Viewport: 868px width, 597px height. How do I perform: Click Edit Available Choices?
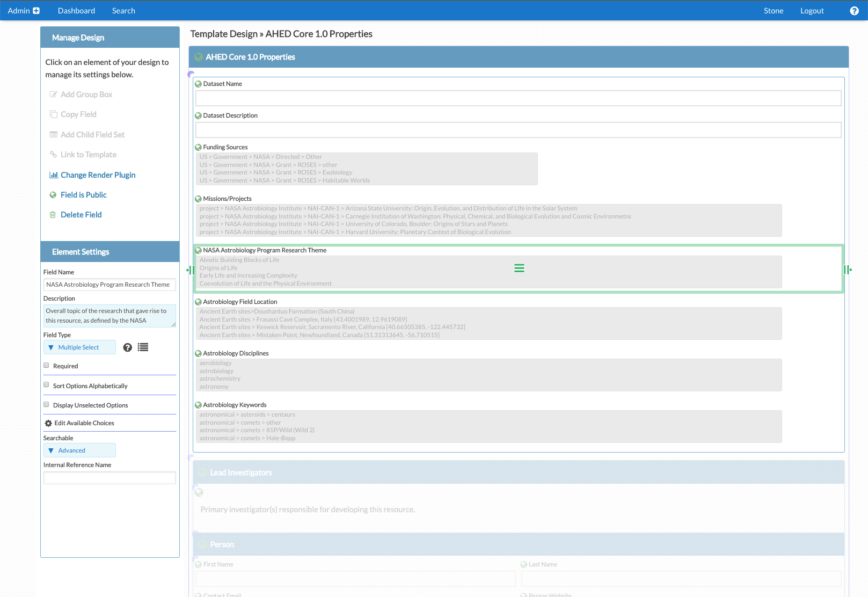[x=84, y=423]
